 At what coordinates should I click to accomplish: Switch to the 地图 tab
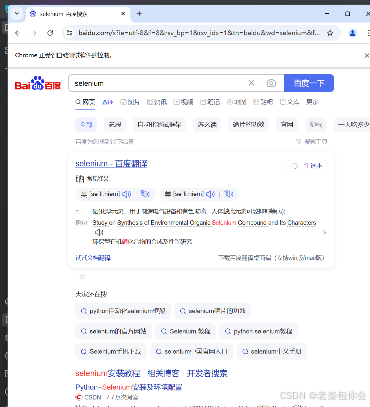coord(236,102)
